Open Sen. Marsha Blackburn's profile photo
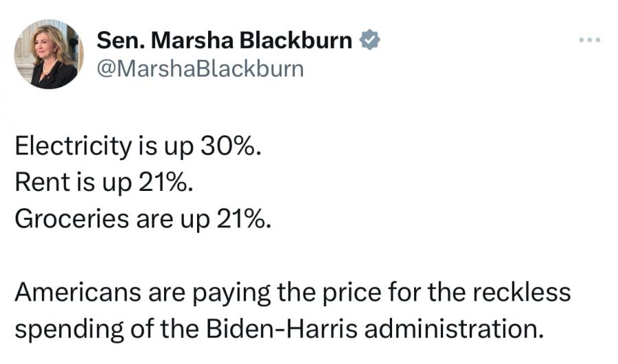The image size is (618, 364). pos(49,54)
